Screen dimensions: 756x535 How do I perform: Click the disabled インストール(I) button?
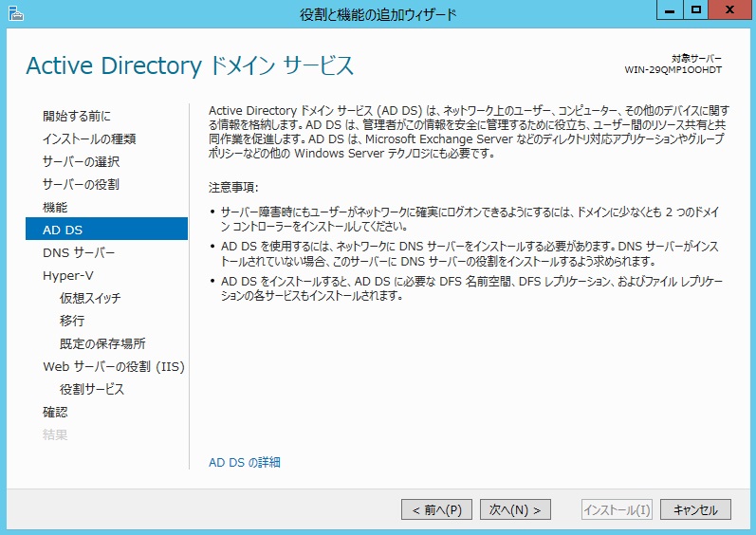pyautogui.click(x=617, y=509)
